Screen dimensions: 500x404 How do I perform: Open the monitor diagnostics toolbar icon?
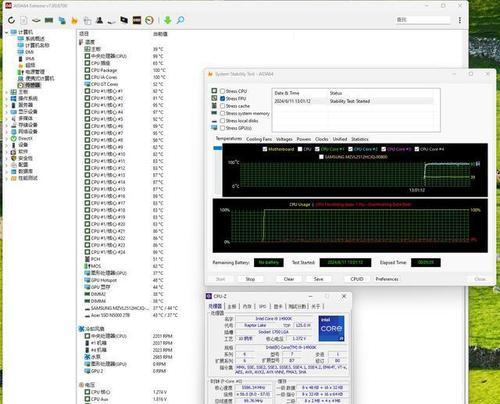coord(124,20)
